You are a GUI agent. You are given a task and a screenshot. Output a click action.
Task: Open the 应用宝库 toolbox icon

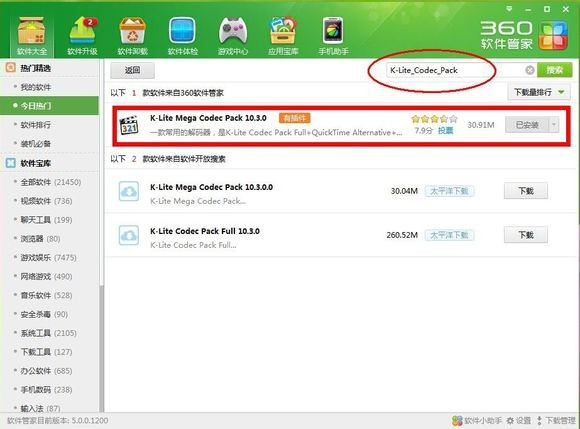click(x=283, y=36)
